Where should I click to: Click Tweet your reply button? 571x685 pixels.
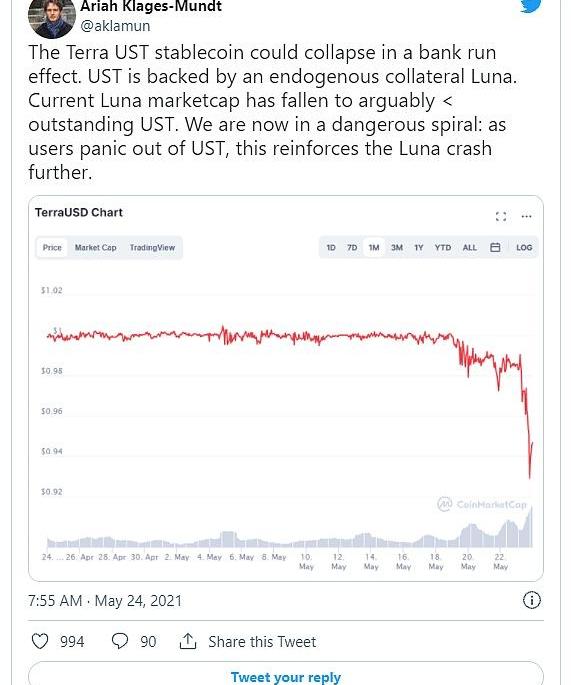(x=286, y=675)
